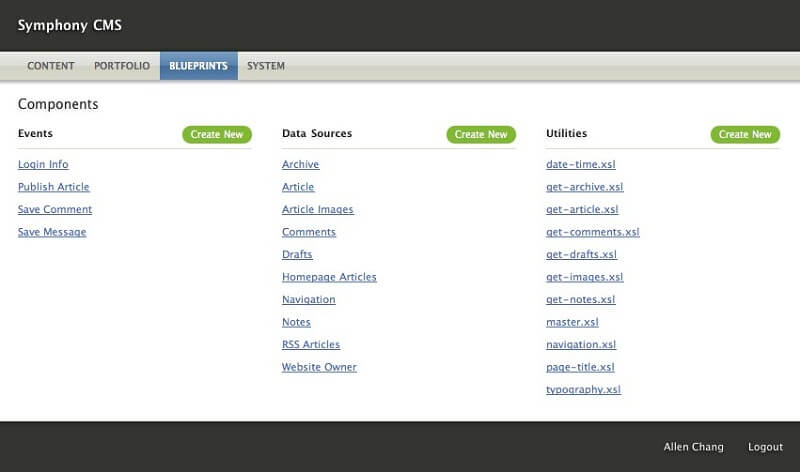Open the Website Owner data source

(319, 367)
